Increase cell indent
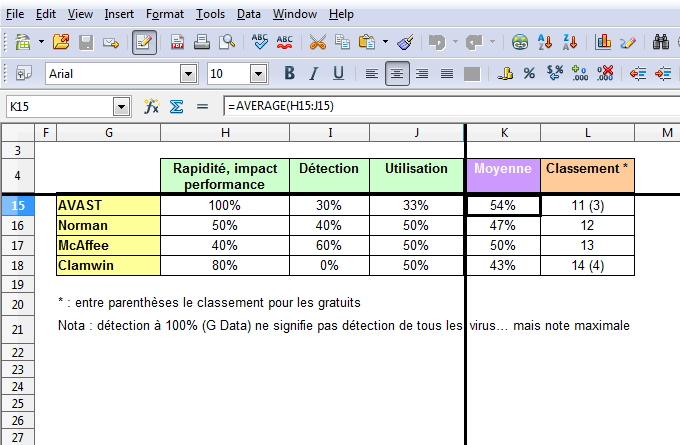The image size is (680, 445). coord(663,74)
